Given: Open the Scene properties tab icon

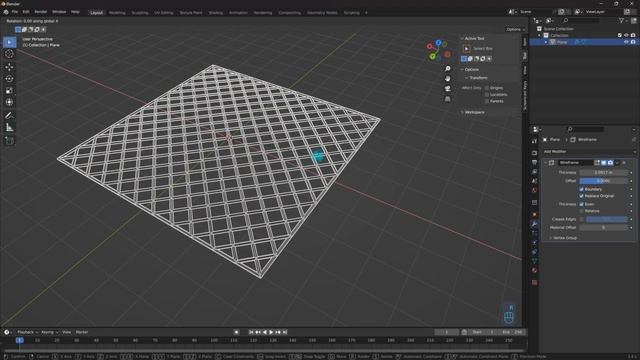Looking at the screenshot, I should tap(534, 181).
